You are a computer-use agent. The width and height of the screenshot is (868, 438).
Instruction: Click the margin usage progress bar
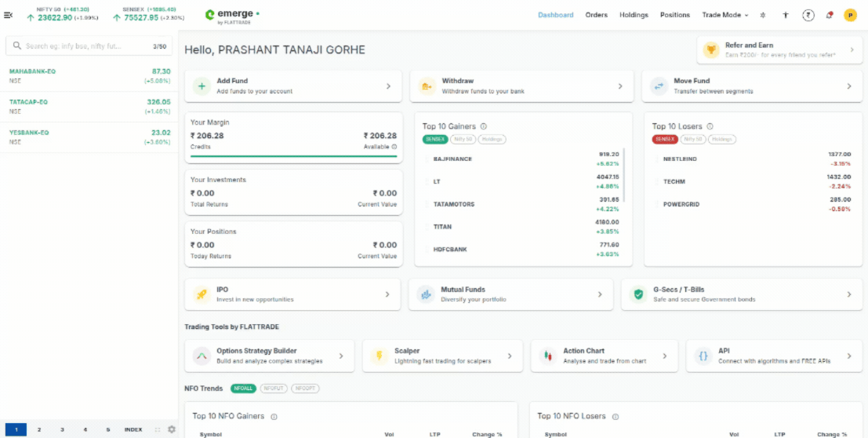293,156
